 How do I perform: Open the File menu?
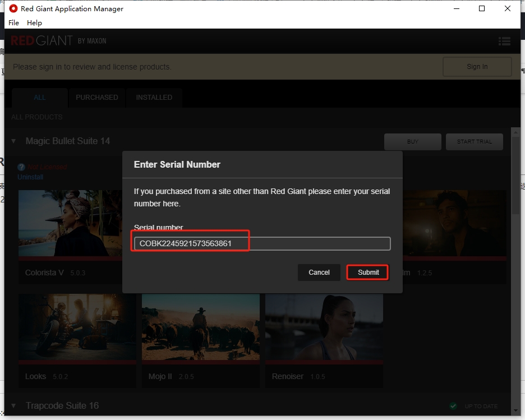[13, 23]
